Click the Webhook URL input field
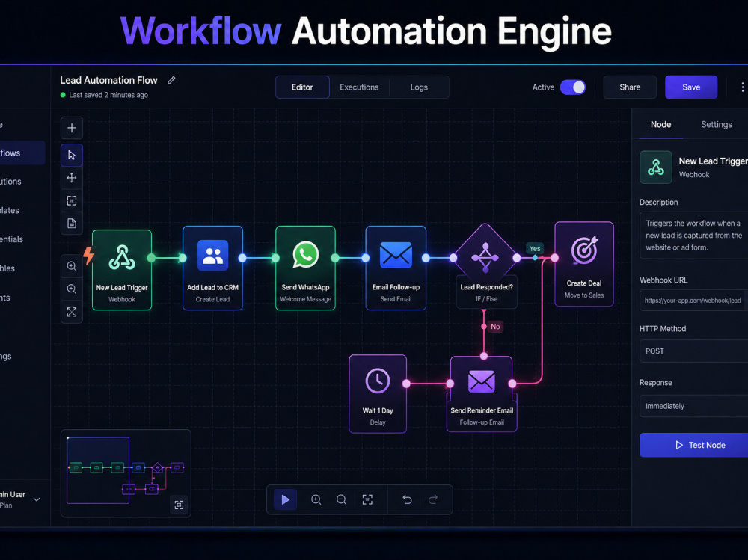 coord(693,301)
